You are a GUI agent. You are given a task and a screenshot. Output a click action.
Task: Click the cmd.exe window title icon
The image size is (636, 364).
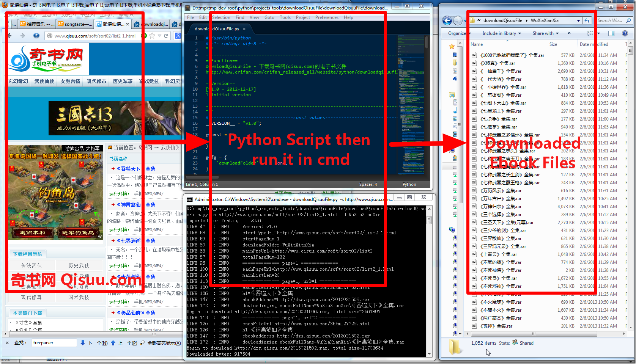click(x=189, y=199)
